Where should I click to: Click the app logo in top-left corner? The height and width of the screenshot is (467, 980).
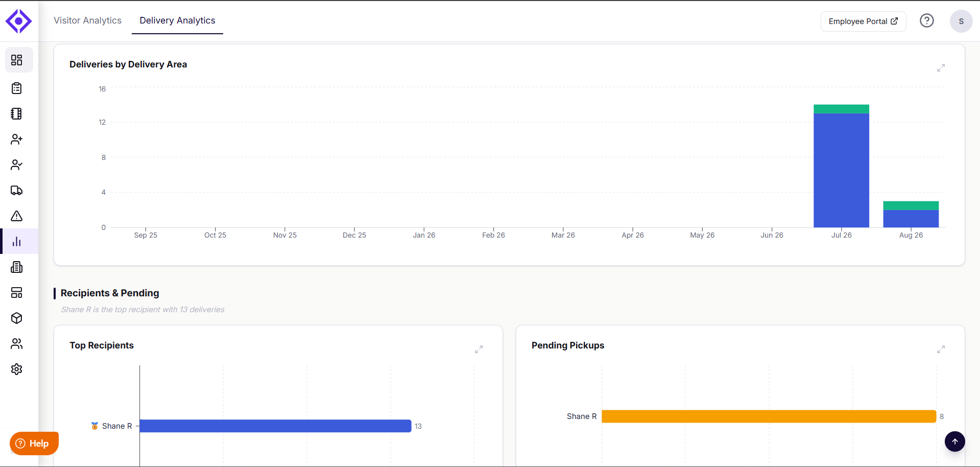[18, 21]
